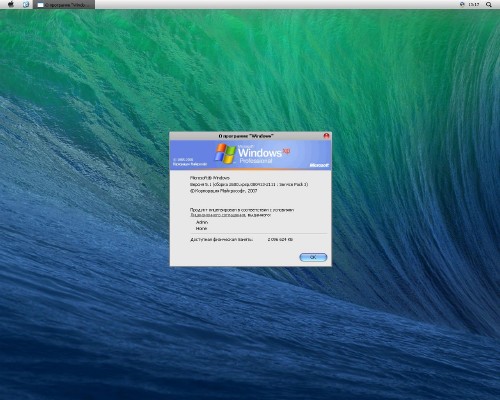Click the dialog title "О программе Windows"

pos(246,136)
